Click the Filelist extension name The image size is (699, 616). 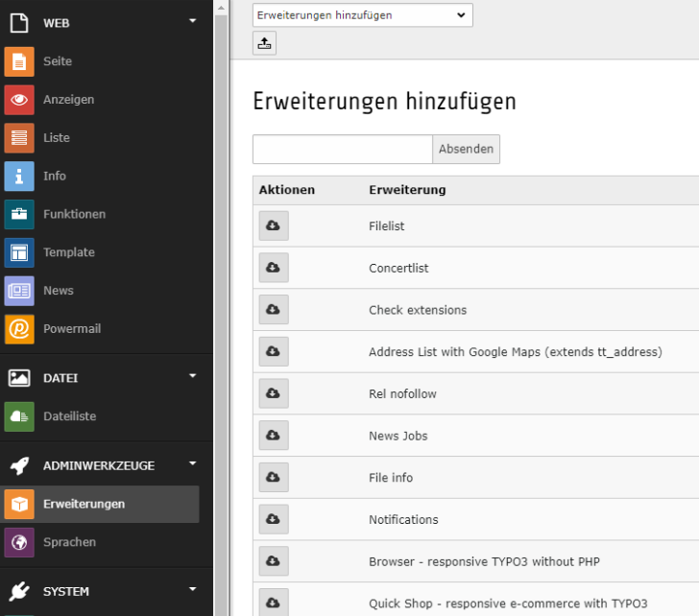click(x=387, y=226)
